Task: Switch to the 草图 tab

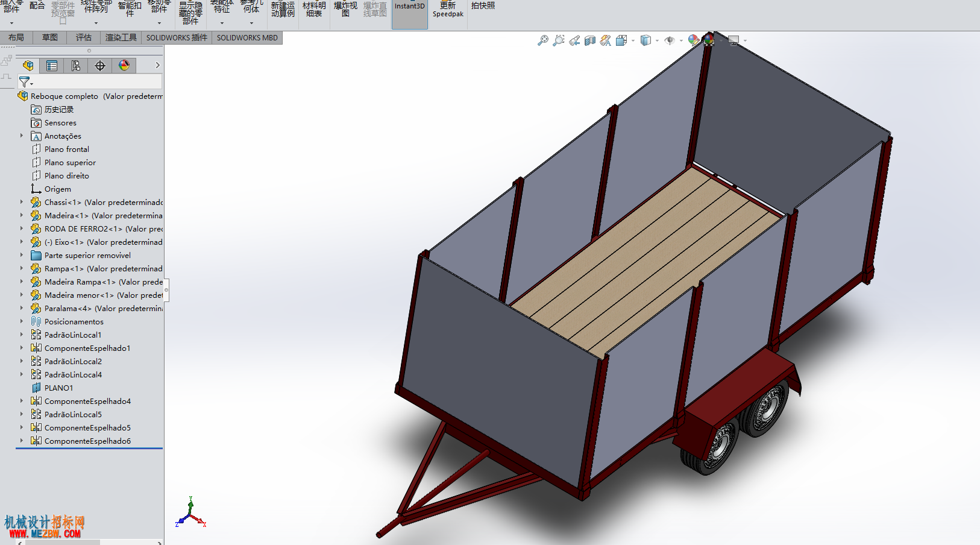Action: click(50, 37)
